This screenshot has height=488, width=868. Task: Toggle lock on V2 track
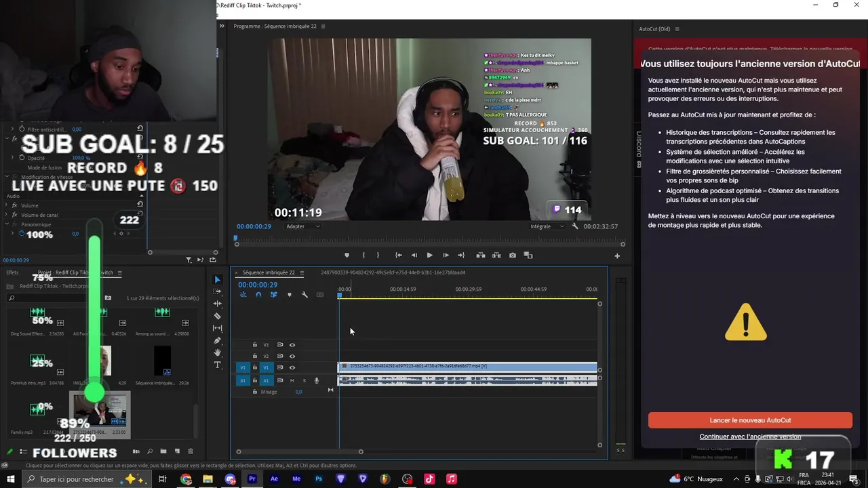click(x=255, y=356)
